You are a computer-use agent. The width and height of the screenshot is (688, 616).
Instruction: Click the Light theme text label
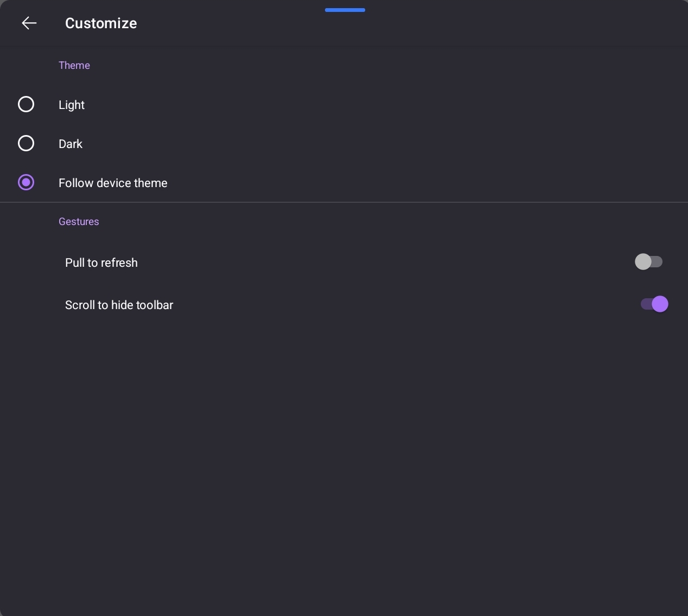click(x=72, y=105)
